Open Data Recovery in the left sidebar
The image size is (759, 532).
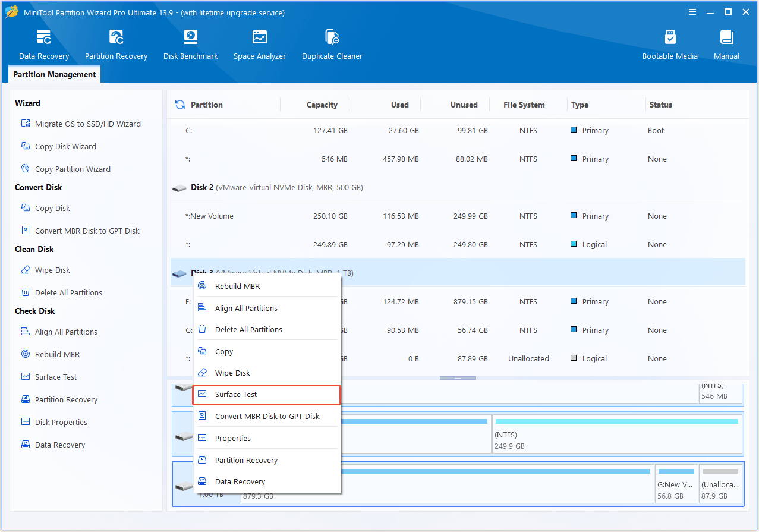coord(59,445)
